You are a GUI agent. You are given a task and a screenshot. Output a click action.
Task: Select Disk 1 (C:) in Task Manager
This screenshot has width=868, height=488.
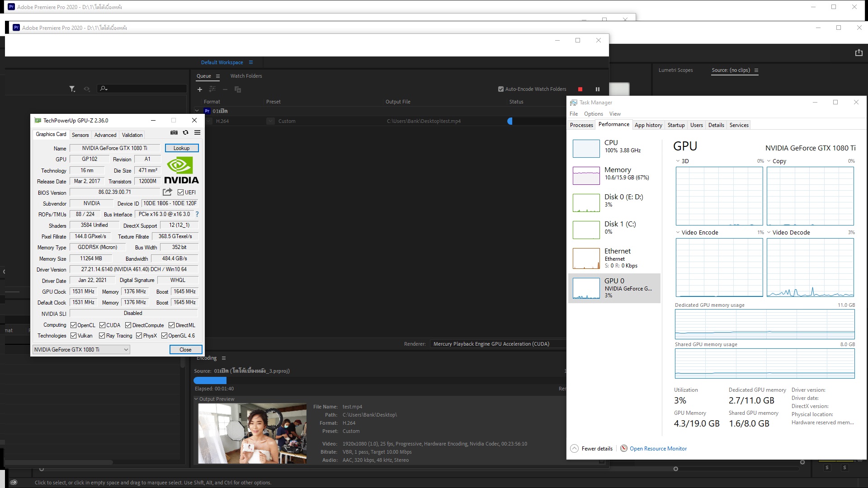[x=614, y=230]
